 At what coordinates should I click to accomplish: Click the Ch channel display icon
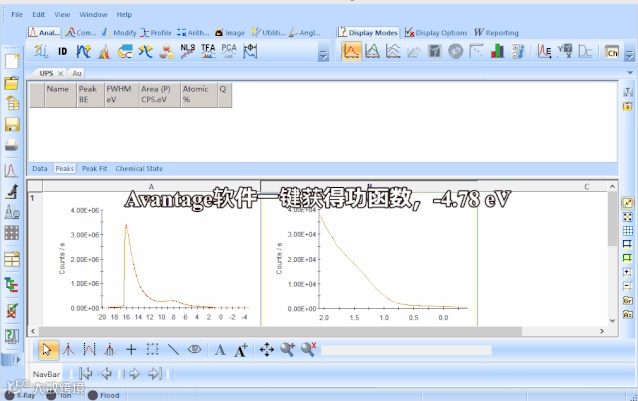point(611,52)
